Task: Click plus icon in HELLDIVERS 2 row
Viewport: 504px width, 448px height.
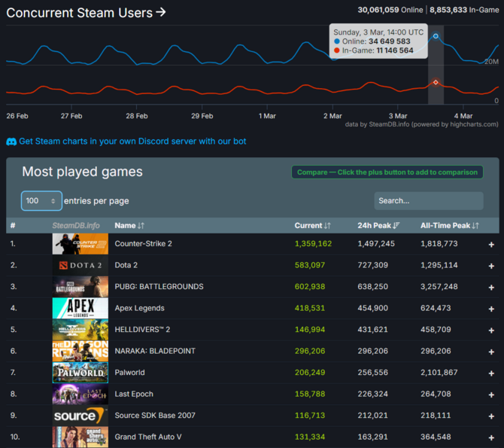Action: tap(491, 331)
